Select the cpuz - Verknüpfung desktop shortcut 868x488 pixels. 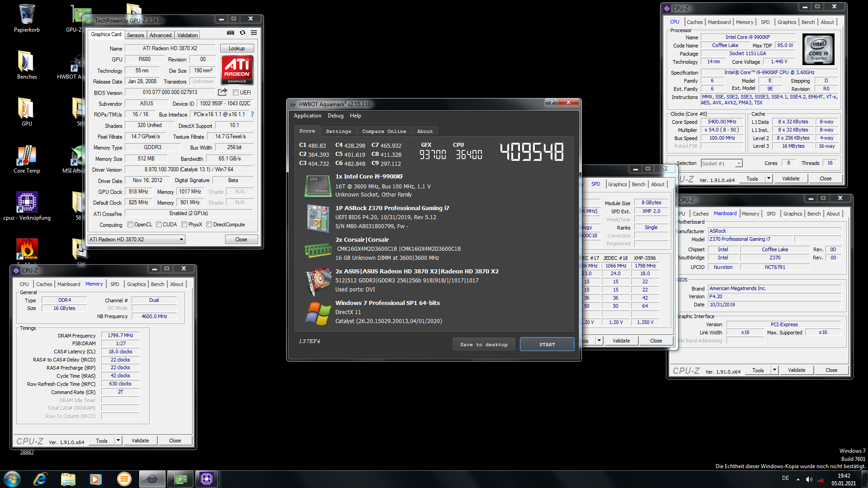coord(27,206)
